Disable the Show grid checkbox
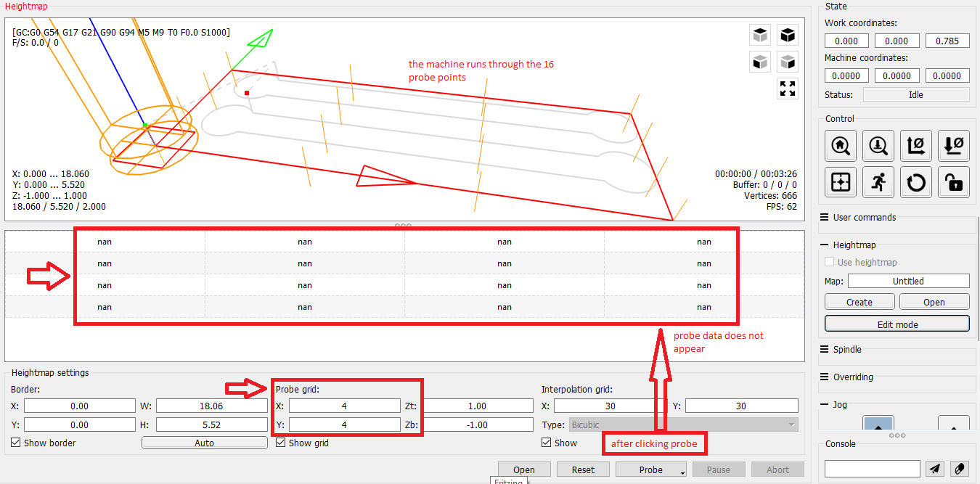The width and height of the screenshot is (980, 484). click(281, 443)
